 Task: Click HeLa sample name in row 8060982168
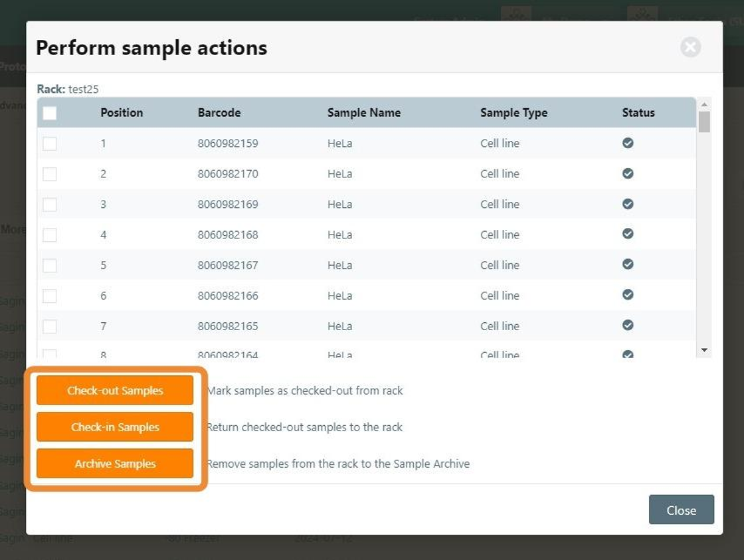tap(339, 234)
